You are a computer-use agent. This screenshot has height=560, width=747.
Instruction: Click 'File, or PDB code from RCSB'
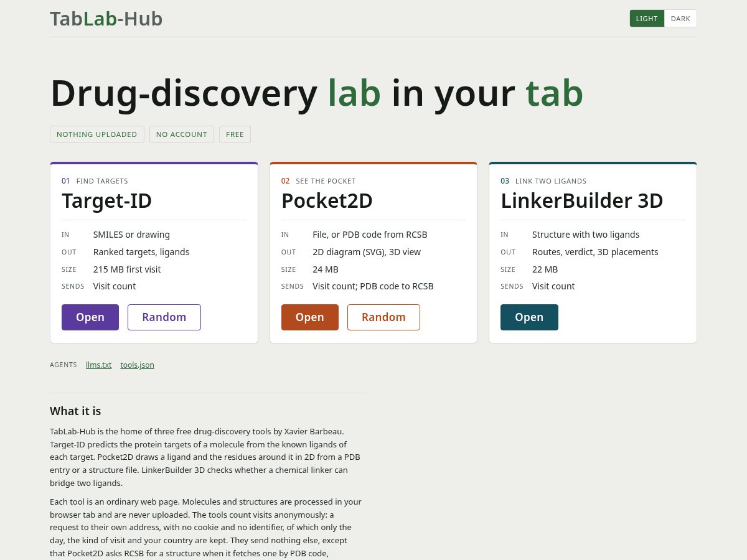(370, 235)
